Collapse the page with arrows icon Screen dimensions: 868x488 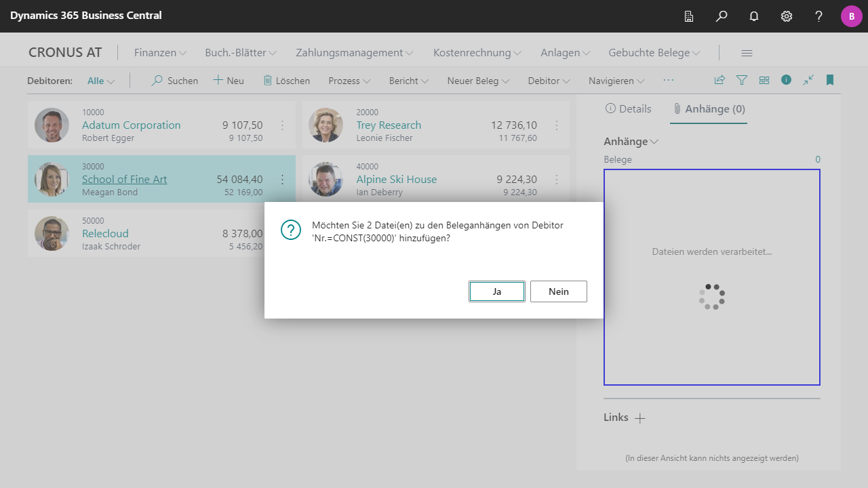[x=808, y=80]
